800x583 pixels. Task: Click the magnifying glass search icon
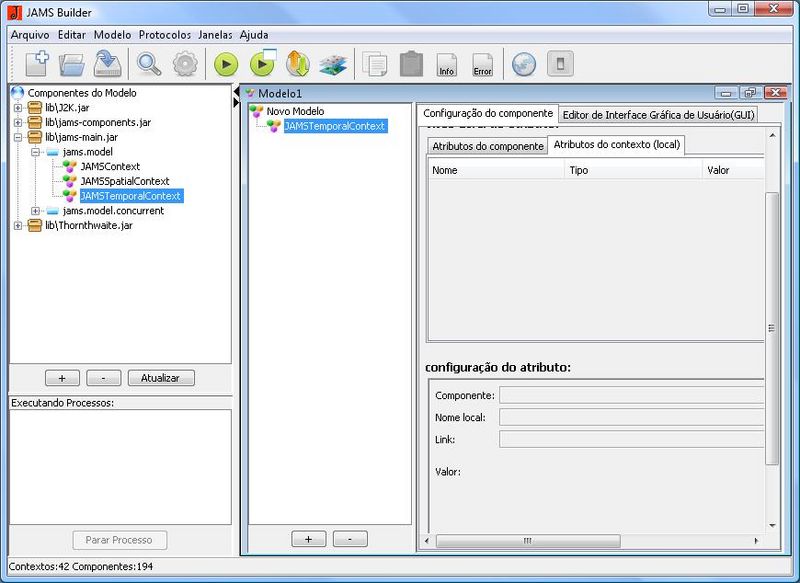tap(149, 64)
